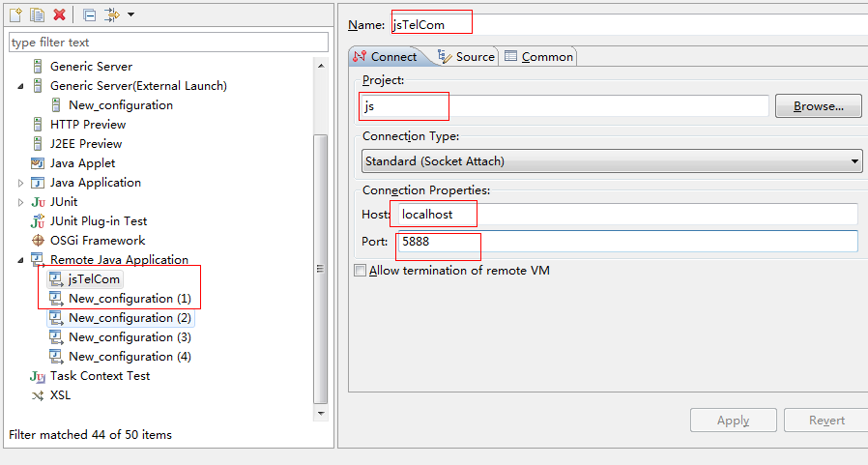Select the jsTelCom configuration
The height and width of the screenshot is (465, 868).
tap(94, 279)
